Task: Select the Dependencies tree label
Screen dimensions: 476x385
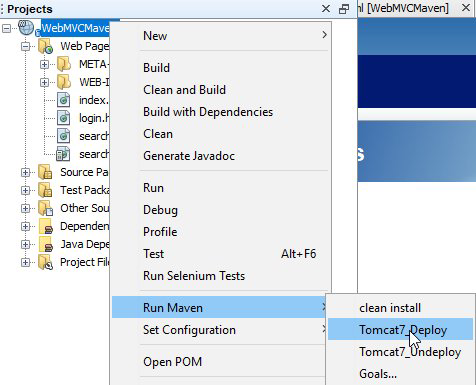Action: point(85,226)
